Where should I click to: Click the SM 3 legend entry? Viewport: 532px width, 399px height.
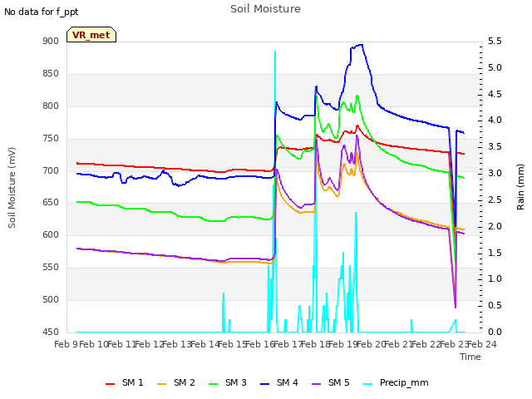pos(228,382)
